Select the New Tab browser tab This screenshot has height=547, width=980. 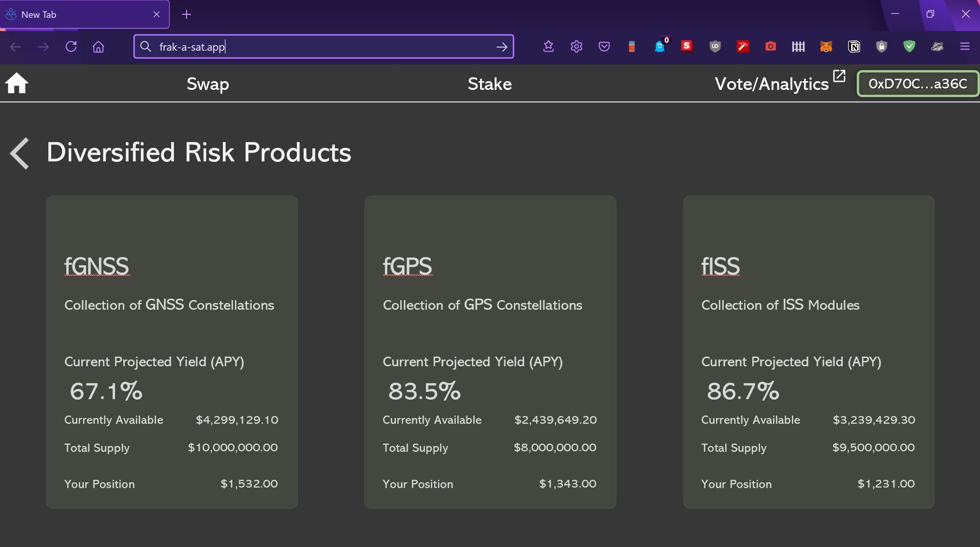click(85, 14)
